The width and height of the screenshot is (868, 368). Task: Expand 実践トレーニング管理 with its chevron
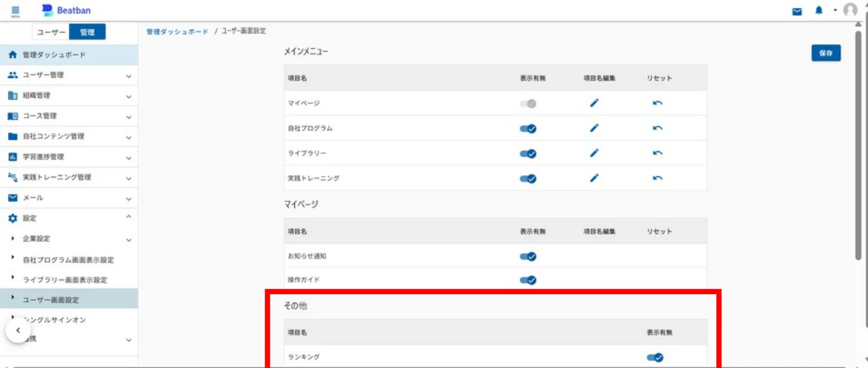(x=129, y=178)
